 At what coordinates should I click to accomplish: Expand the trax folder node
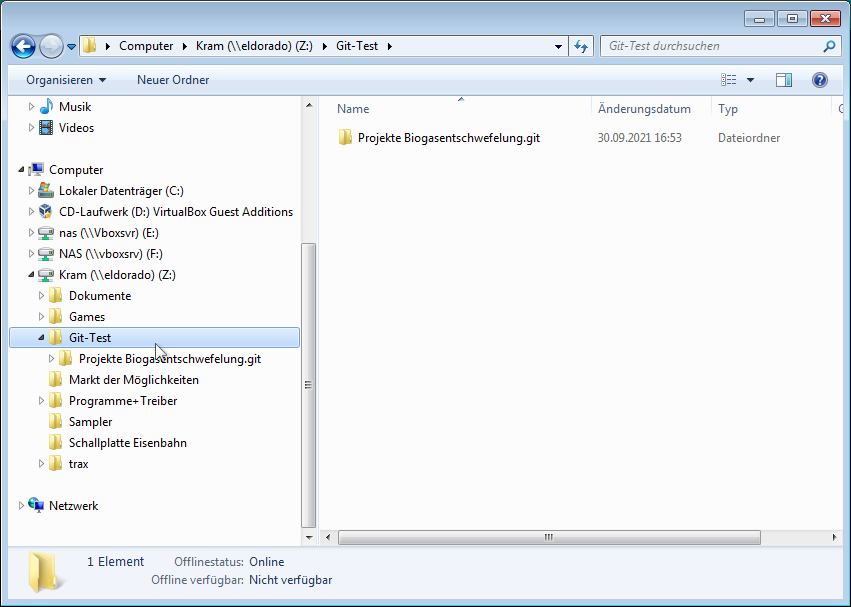(x=41, y=464)
